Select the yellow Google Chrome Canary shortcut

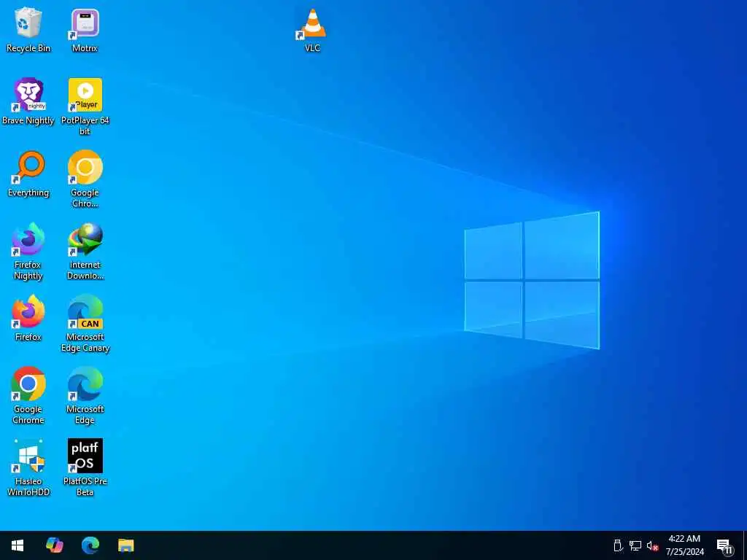(85, 179)
